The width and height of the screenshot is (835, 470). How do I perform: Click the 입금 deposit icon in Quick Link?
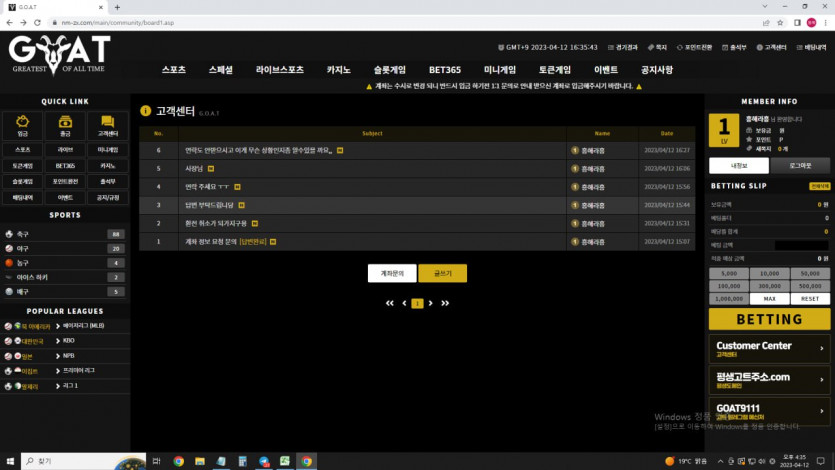(22, 123)
